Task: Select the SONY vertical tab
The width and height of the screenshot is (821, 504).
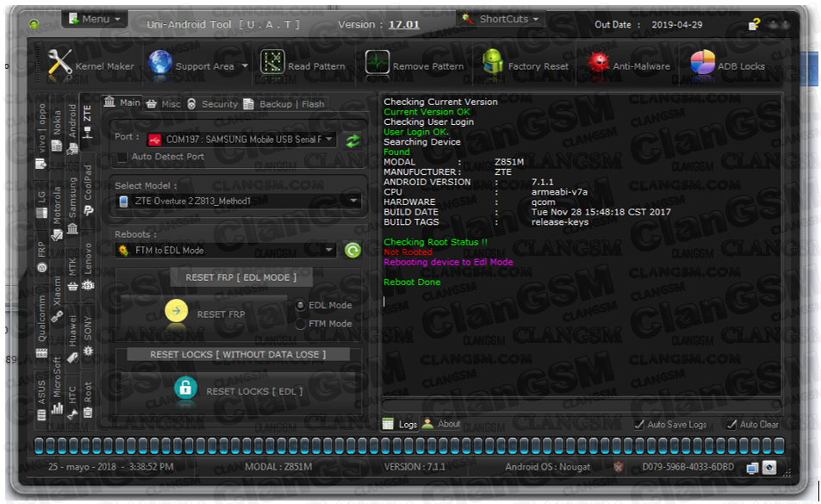Action: (x=88, y=335)
